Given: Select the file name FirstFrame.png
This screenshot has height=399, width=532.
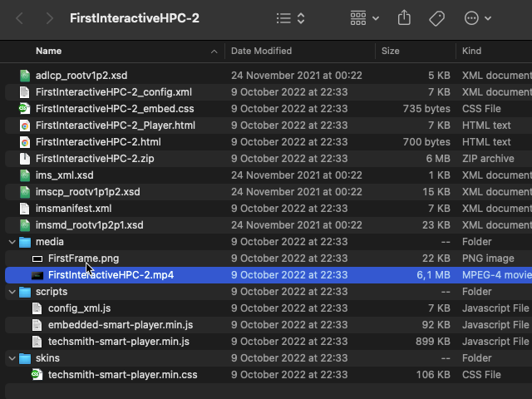Looking at the screenshot, I should [83, 259].
